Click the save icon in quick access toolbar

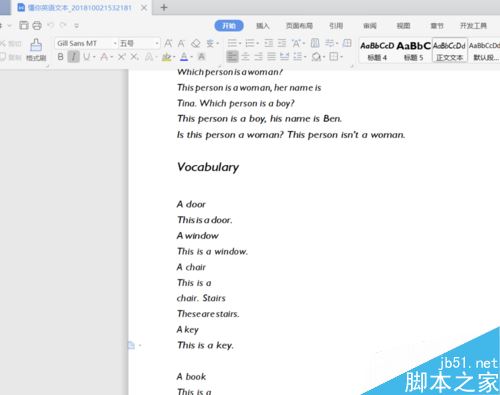point(24,25)
